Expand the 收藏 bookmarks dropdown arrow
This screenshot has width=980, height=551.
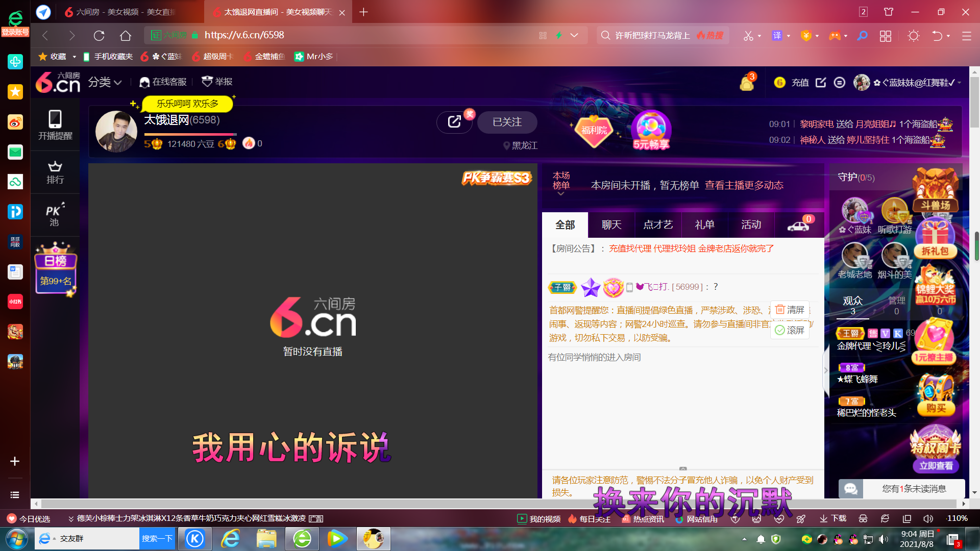tap(74, 57)
